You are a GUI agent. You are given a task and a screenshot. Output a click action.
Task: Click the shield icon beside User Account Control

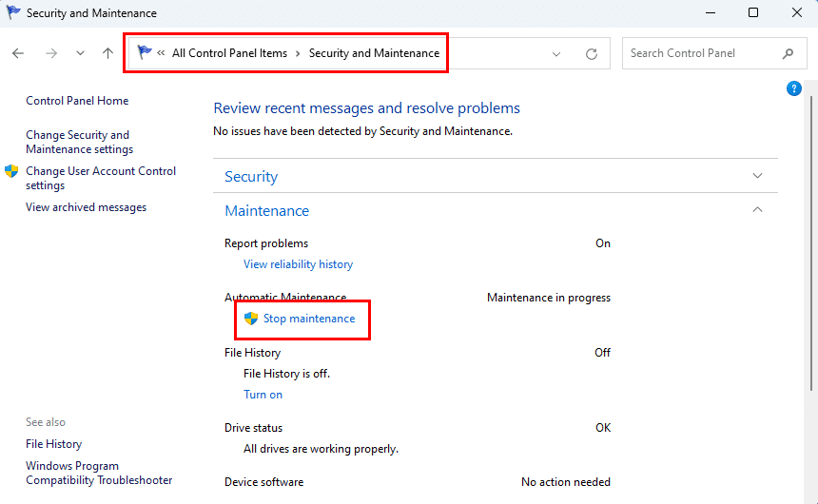(11, 171)
